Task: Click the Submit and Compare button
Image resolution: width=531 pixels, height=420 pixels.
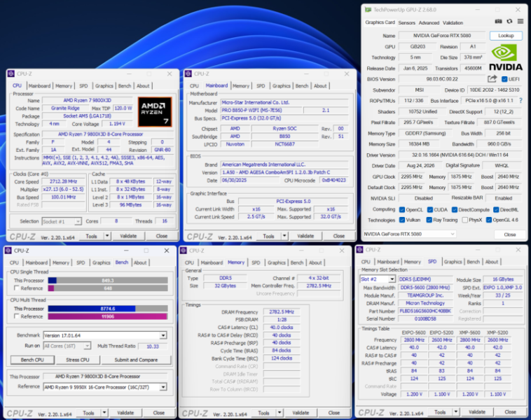Action: click(136, 360)
